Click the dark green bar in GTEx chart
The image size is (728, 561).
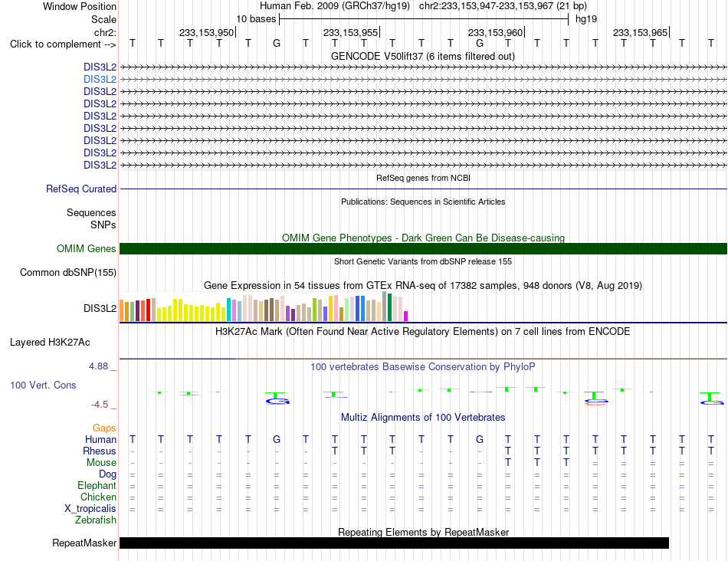[390, 307]
